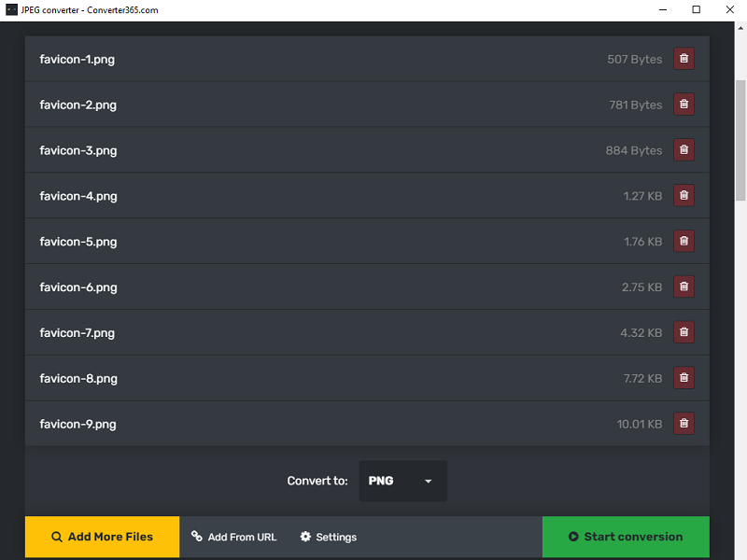This screenshot has height=560, width=747.
Task: Delete the favicon-4.png file entry
Action: coord(684,196)
